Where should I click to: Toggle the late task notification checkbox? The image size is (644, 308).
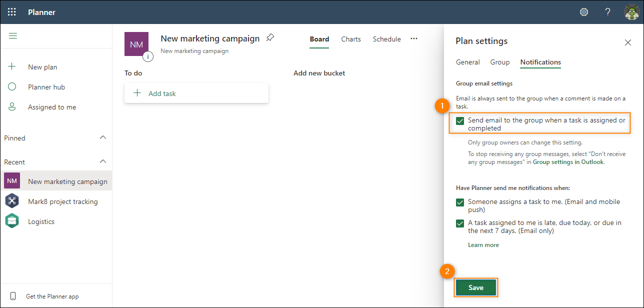[x=460, y=223]
